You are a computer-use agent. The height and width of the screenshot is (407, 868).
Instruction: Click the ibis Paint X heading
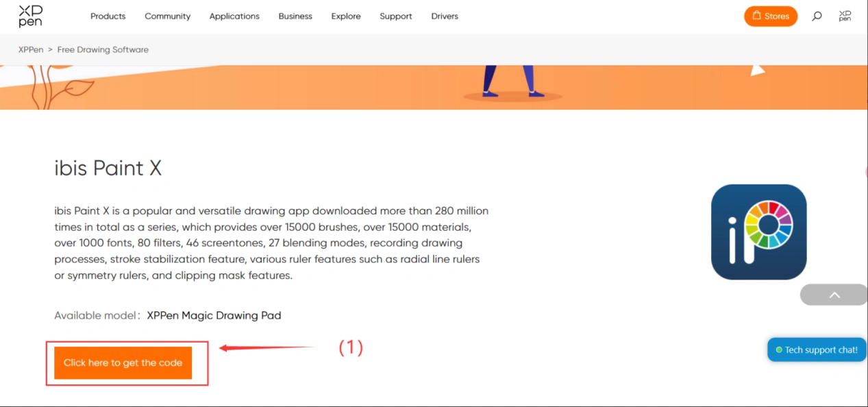[108, 169]
